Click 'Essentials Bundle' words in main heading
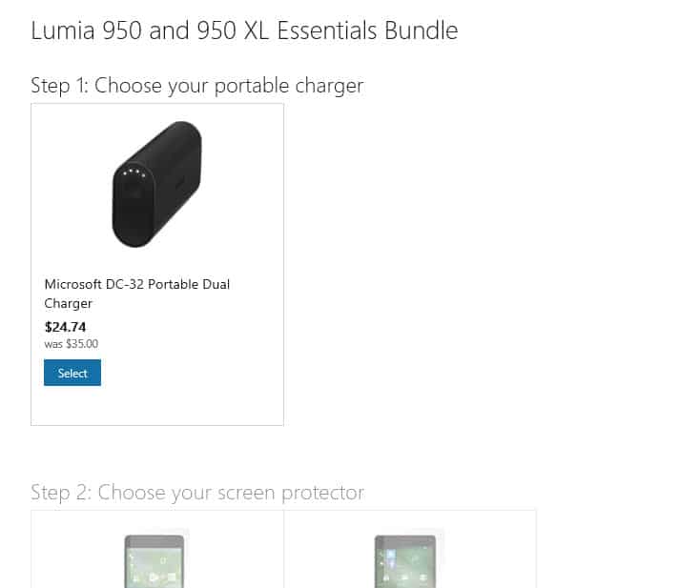Image resolution: width=700 pixels, height=588 pixels. [367, 30]
